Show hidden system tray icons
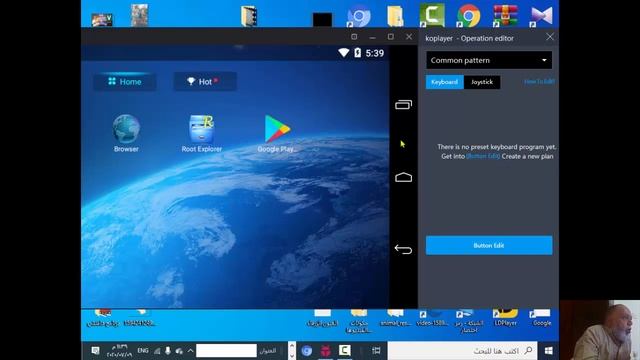Viewport: 640px width, 360px height. tap(190, 351)
